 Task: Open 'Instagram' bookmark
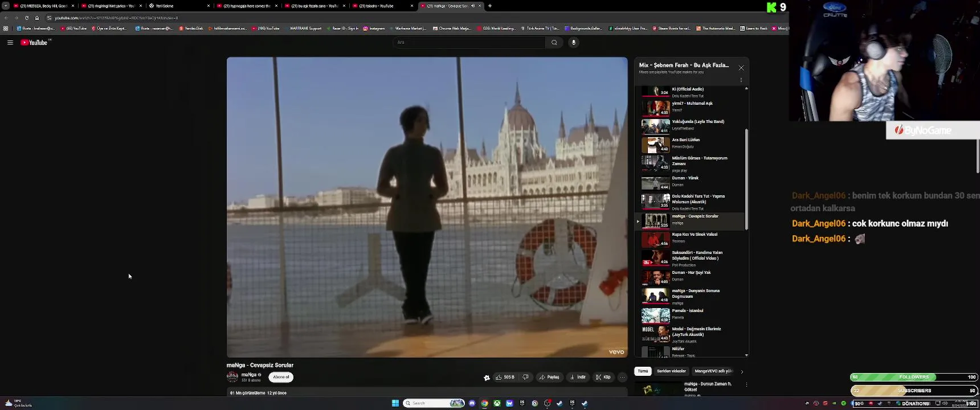374,28
